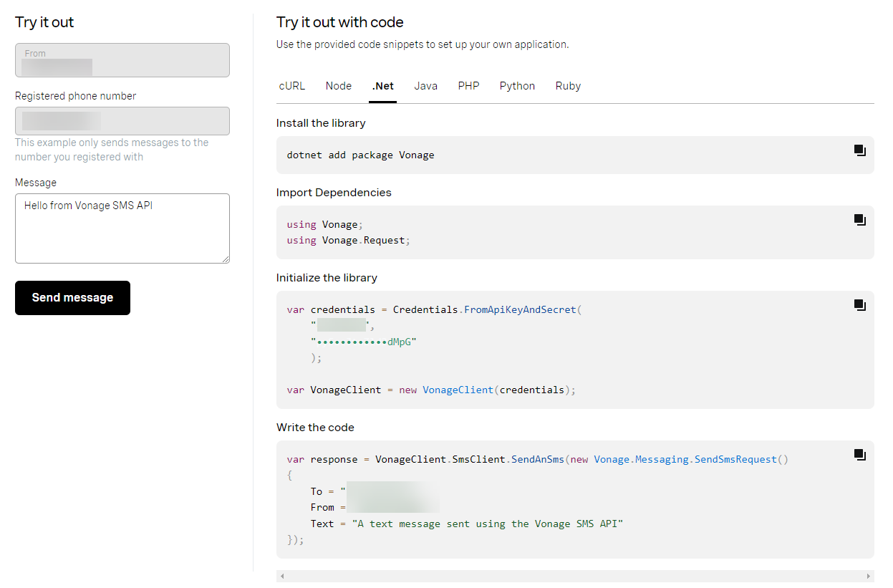Click the 'Install the library' heading
The image size is (893, 588).
(321, 123)
